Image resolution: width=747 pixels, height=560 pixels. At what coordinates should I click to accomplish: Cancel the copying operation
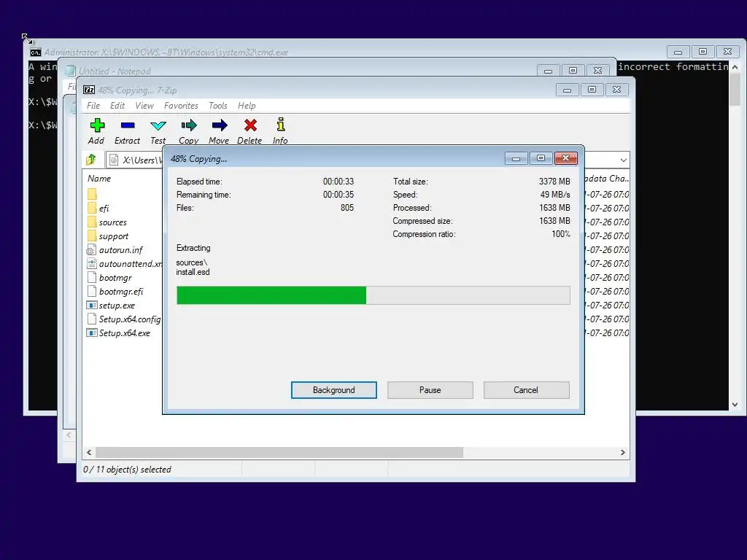click(x=526, y=390)
